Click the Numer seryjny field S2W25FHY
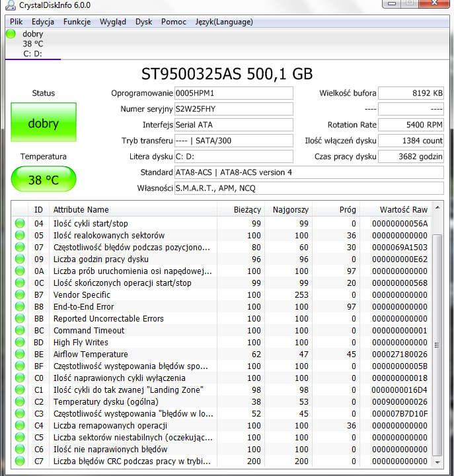454x476 pixels. pyautogui.click(x=234, y=109)
